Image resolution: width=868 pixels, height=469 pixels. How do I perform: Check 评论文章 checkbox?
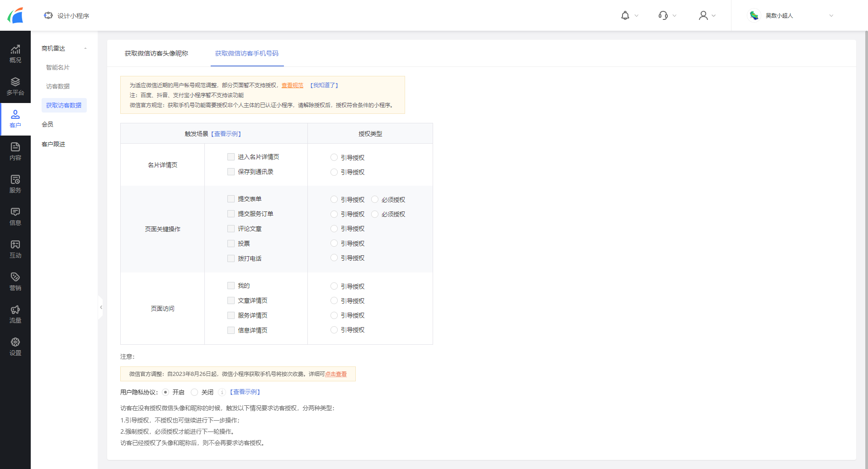click(231, 229)
